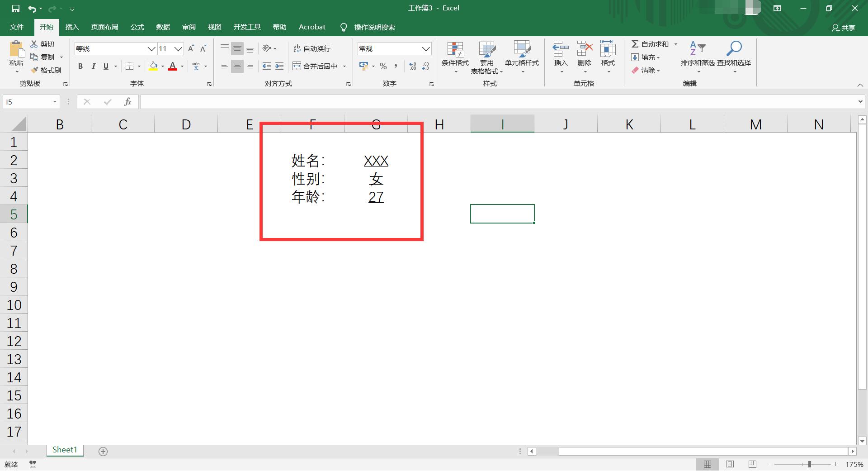Open the Acrobat menu tab
Image resolution: width=868 pixels, height=471 pixels.
click(x=311, y=27)
